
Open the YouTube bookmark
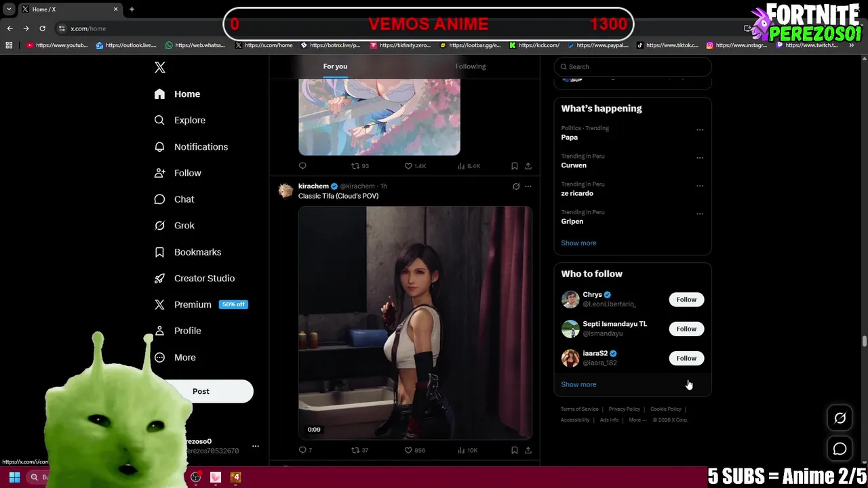pyautogui.click(x=57, y=45)
